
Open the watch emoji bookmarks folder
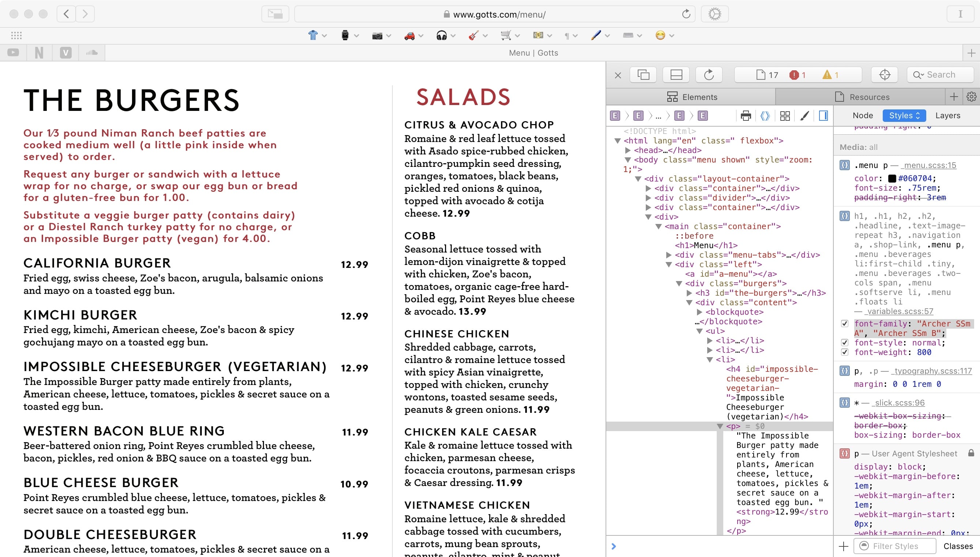pos(349,35)
